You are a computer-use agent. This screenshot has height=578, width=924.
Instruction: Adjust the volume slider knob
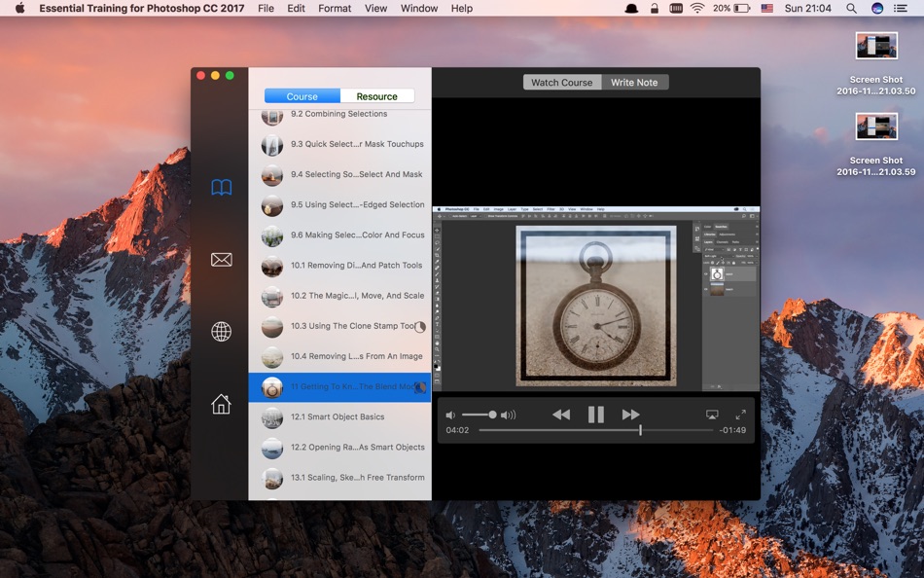492,415
